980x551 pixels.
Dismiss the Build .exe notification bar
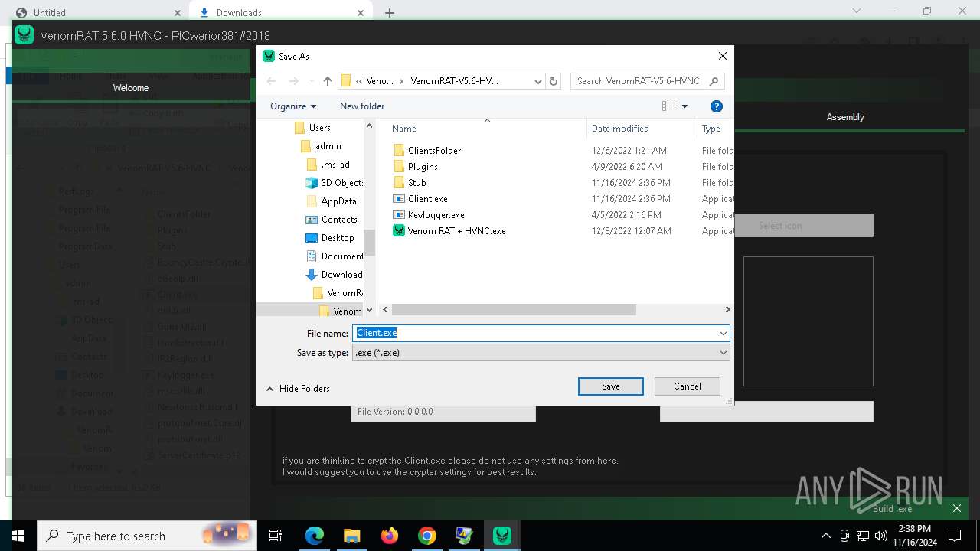coord(957,508)
